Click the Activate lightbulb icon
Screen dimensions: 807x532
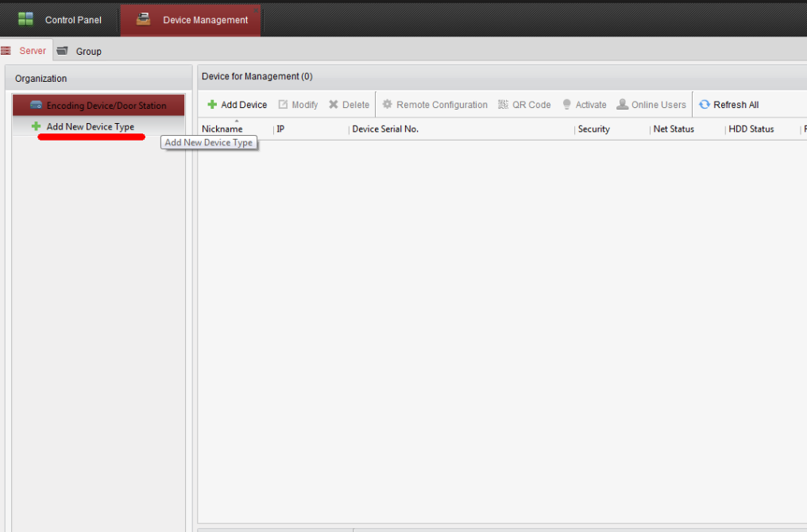(x=566, y=105)
